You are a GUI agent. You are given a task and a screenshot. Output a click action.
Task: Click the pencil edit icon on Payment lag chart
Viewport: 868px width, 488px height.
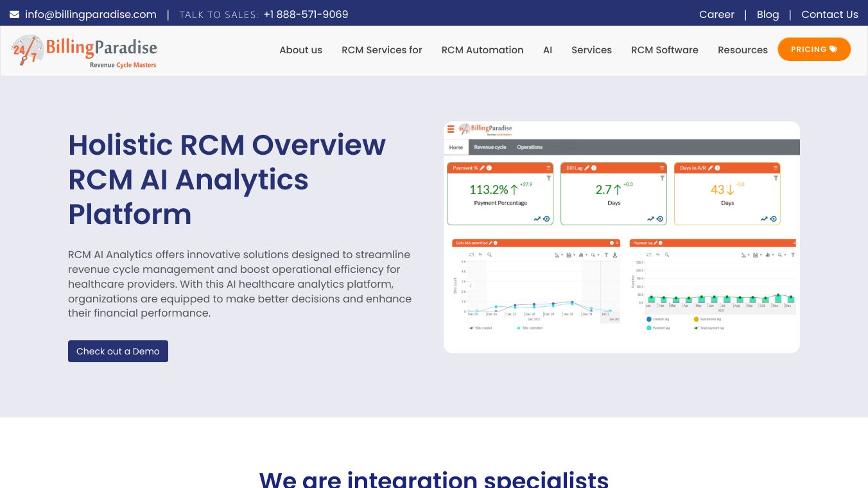[x=657, y=243]
